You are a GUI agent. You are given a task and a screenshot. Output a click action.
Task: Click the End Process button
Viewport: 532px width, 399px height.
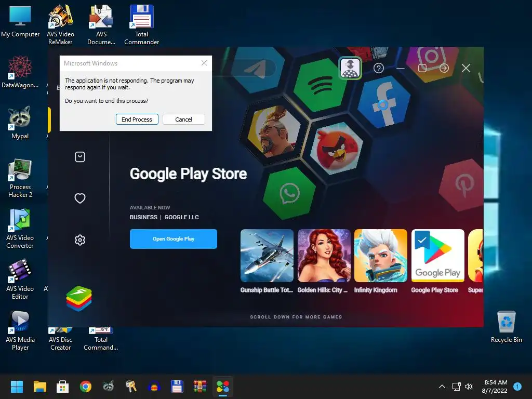click(137, 119)
